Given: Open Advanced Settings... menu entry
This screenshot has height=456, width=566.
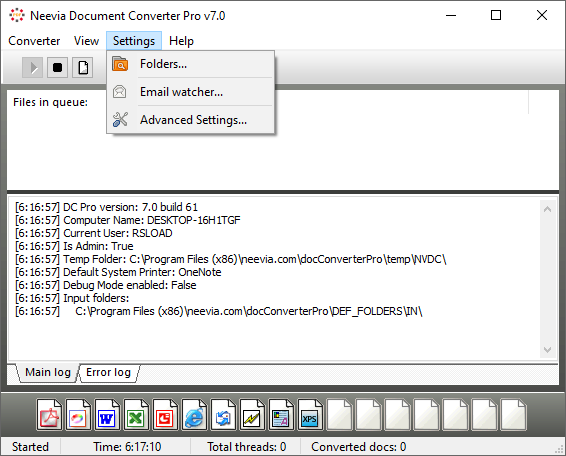Looking at the screenshot, I should pyautogui.click(x=191, y=120).
